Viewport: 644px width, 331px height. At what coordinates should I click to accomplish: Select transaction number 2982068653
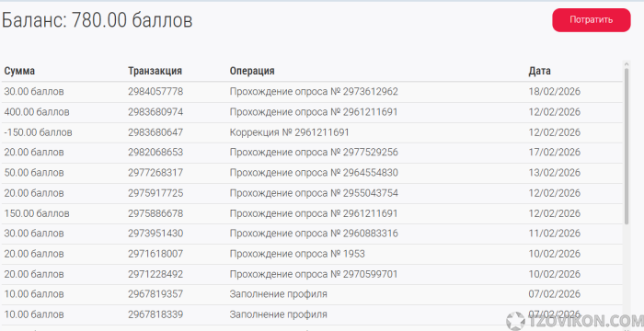point(155,152)
